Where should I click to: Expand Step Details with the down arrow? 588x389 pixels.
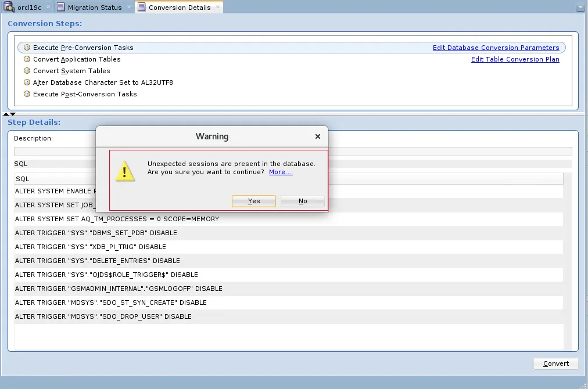coord(13,114)
